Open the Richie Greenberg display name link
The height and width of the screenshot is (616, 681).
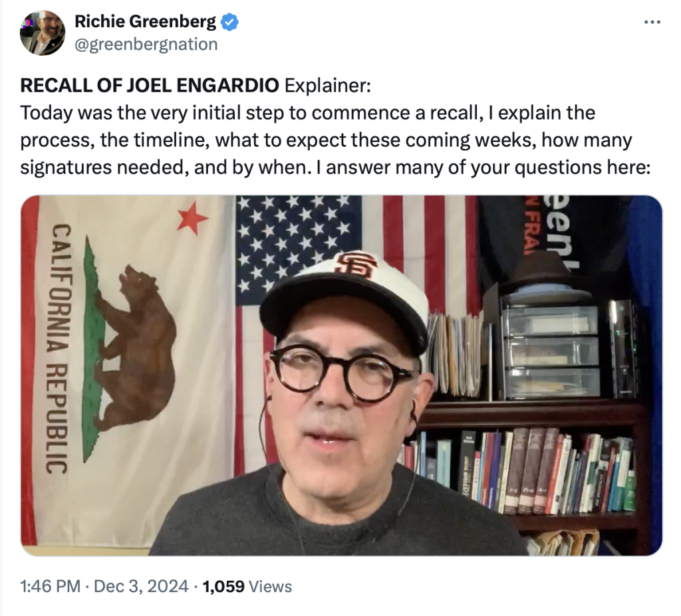pos(145,21)
